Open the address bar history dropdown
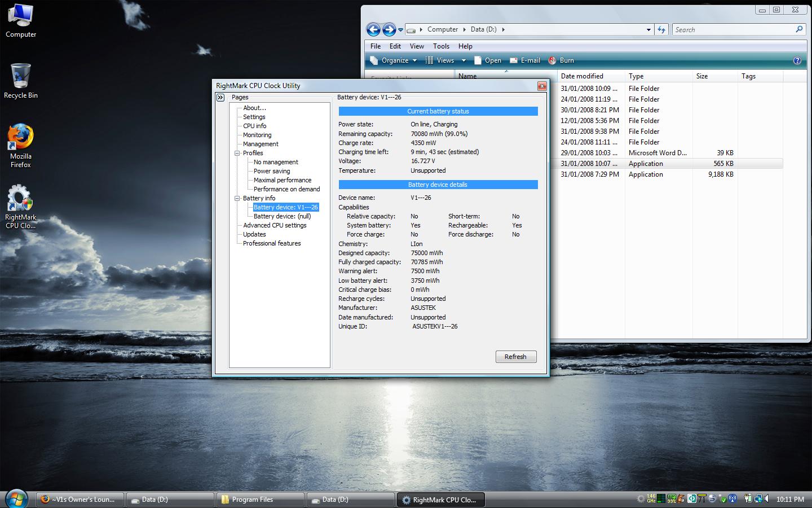Screen dimensions: 812x508 click(648, 30)
